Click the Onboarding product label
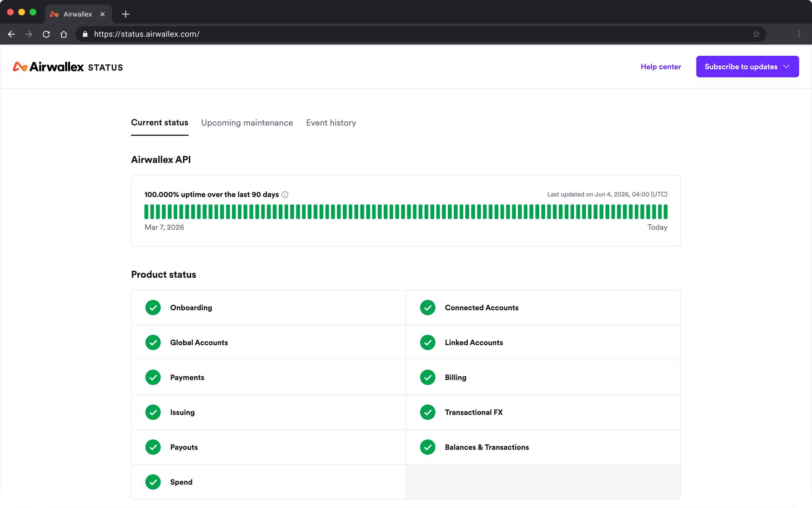This screenshot has width=812, height=508. pos(191,308)
